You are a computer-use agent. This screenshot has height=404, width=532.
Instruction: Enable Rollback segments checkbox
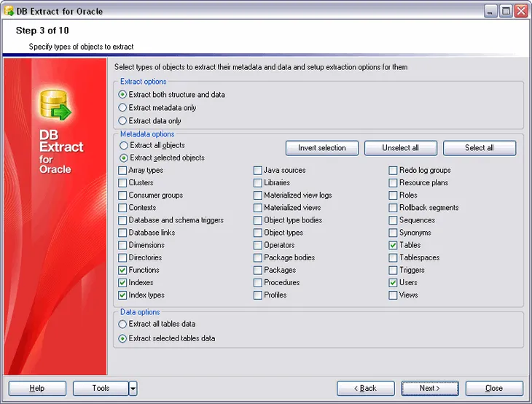click(393, 208)
